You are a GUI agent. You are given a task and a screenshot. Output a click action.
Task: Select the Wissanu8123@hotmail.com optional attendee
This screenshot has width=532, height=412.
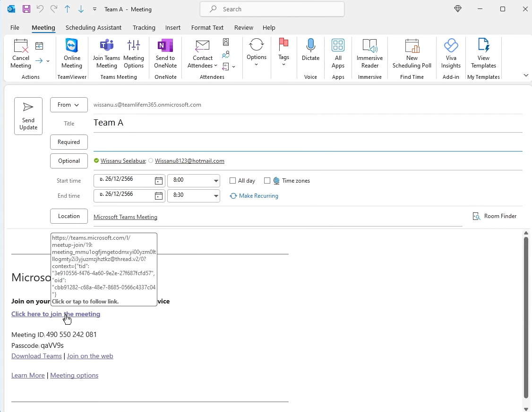click(x=189, y=161)
